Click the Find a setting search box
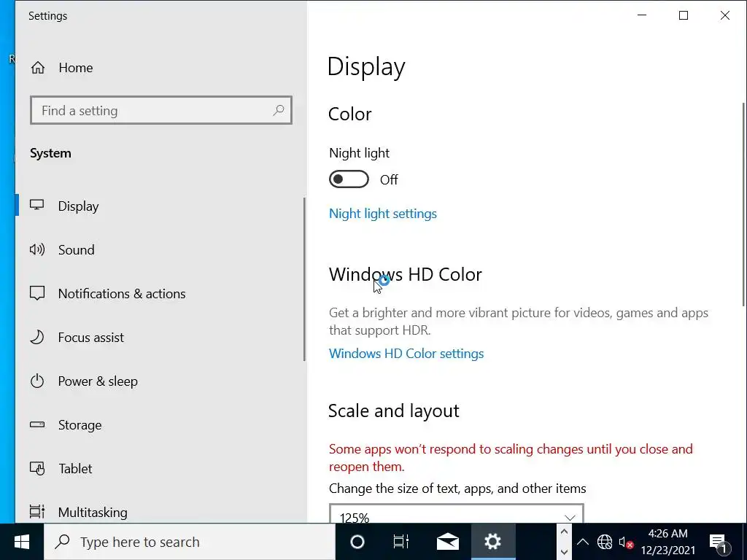 point(161,111)
